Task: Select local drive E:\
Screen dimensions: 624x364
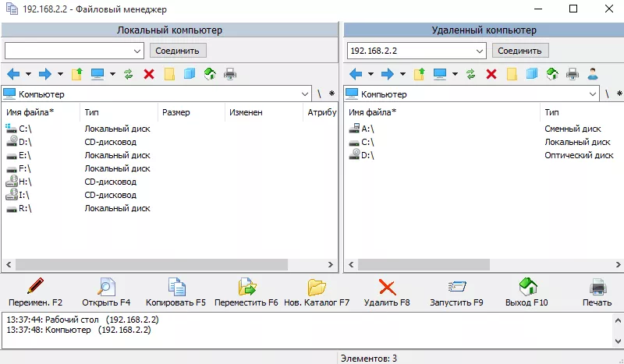Action: (19, 155)
